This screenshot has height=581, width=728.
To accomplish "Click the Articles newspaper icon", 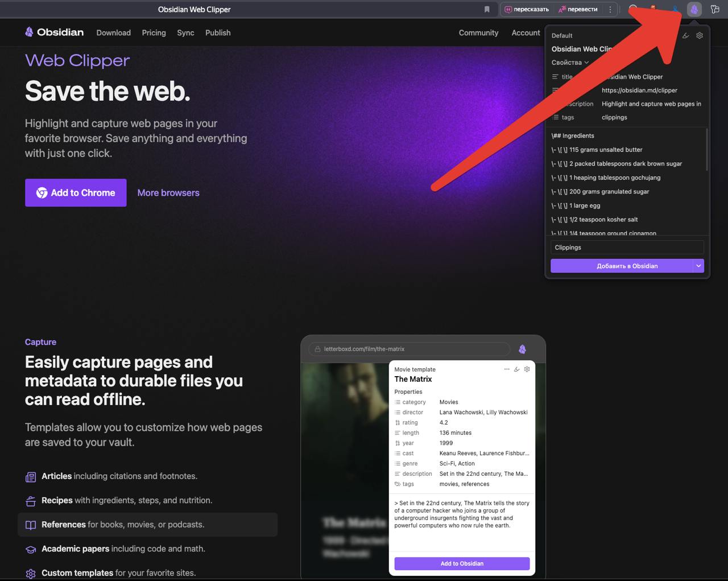I will tap(31, 477).
